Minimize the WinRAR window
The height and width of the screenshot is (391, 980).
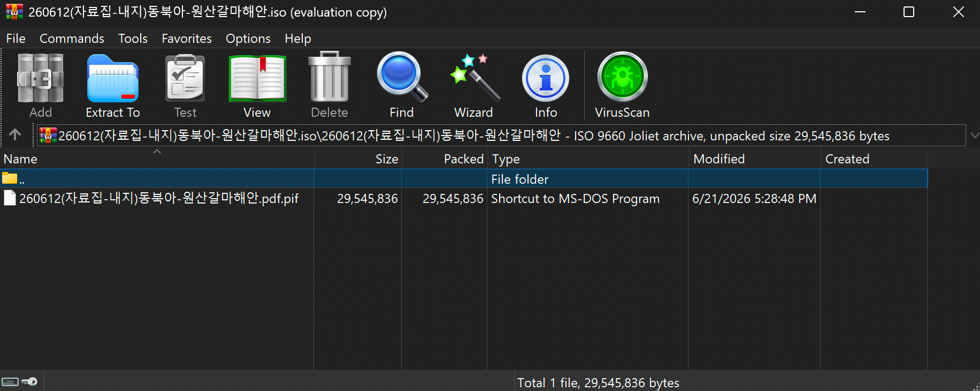860,12
